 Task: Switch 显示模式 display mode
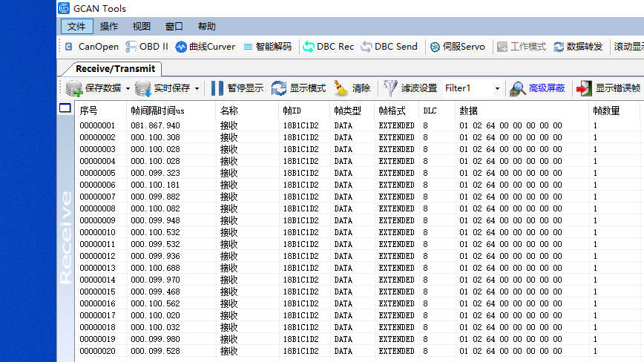298,88
